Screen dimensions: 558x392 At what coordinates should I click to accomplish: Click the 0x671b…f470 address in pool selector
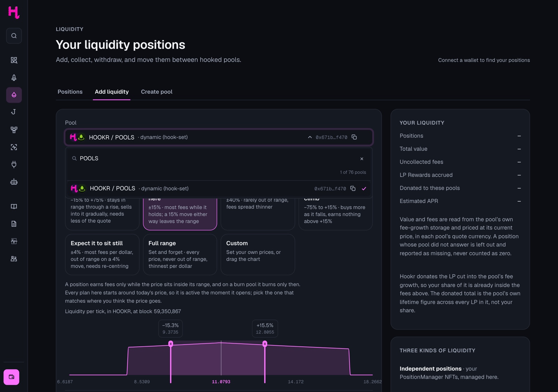point(331,137)
